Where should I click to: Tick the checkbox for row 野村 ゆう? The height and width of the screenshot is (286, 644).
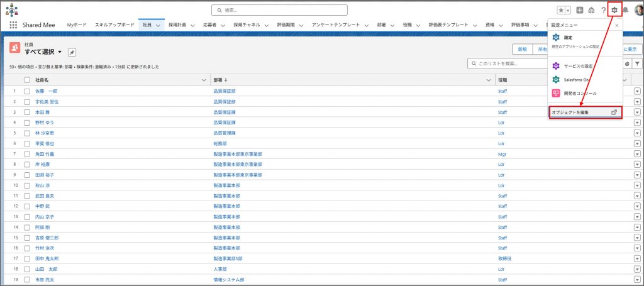pos(27,123)
